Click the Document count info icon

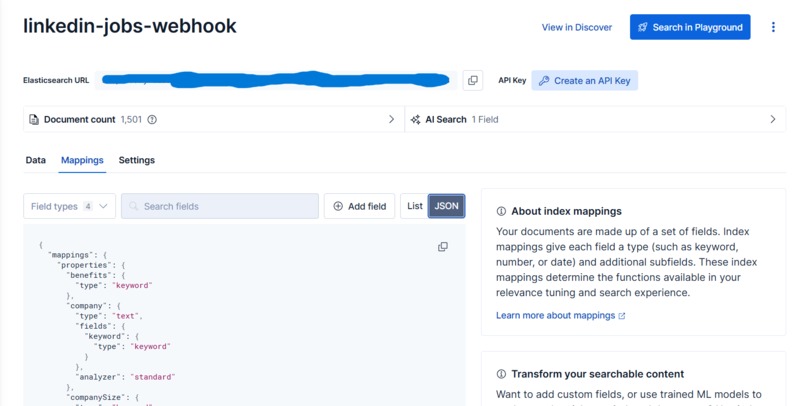click(152, 119)
